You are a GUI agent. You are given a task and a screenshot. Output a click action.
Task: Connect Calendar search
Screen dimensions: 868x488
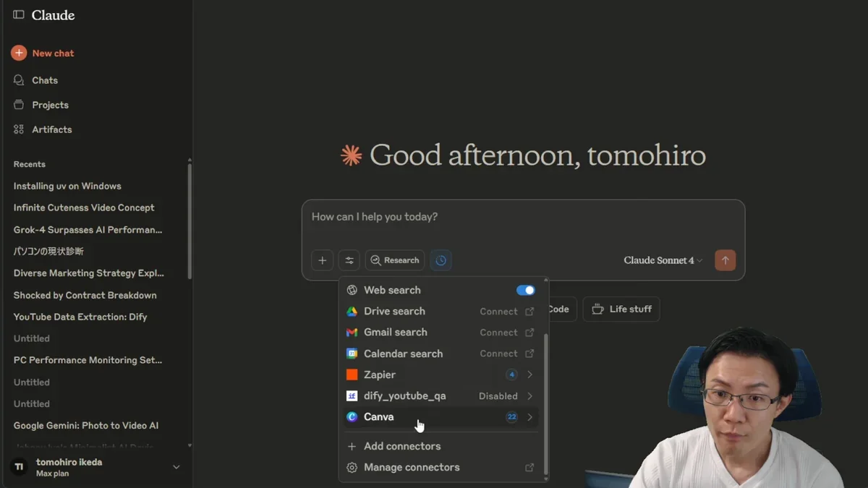(x=498, y=354)
